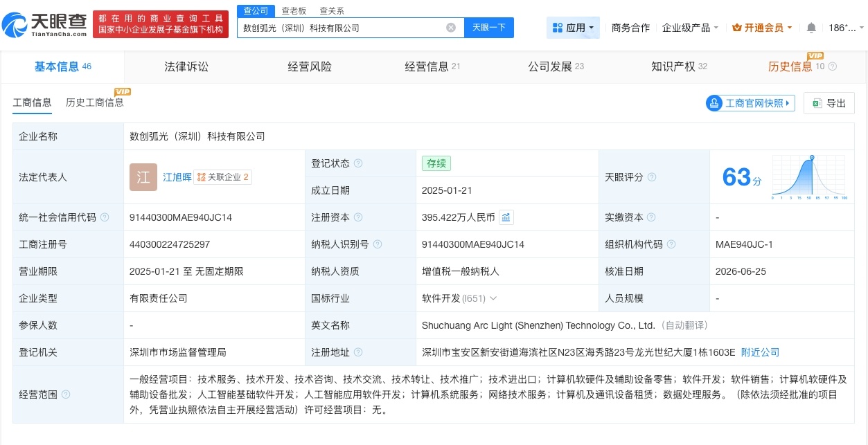The width and height of the screenshot is (868, 445).
Task: Click the English name Shuchuang Arc Light
Action: [x=538, y=325]
